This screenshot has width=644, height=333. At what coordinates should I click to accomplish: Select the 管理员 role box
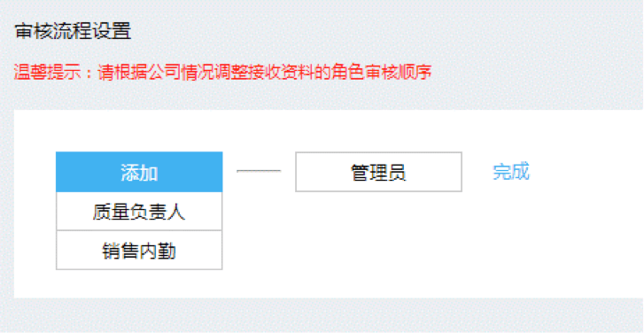(x=378, y=172)
